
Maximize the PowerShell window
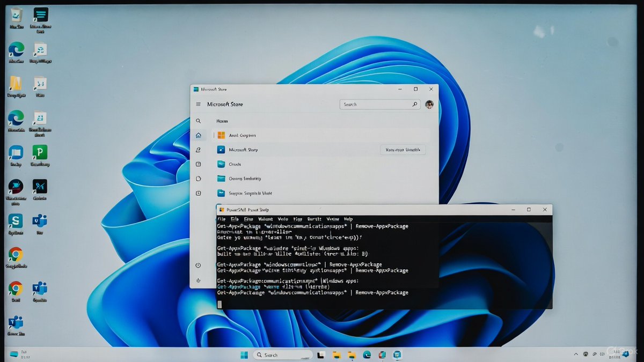click(529, 210)
